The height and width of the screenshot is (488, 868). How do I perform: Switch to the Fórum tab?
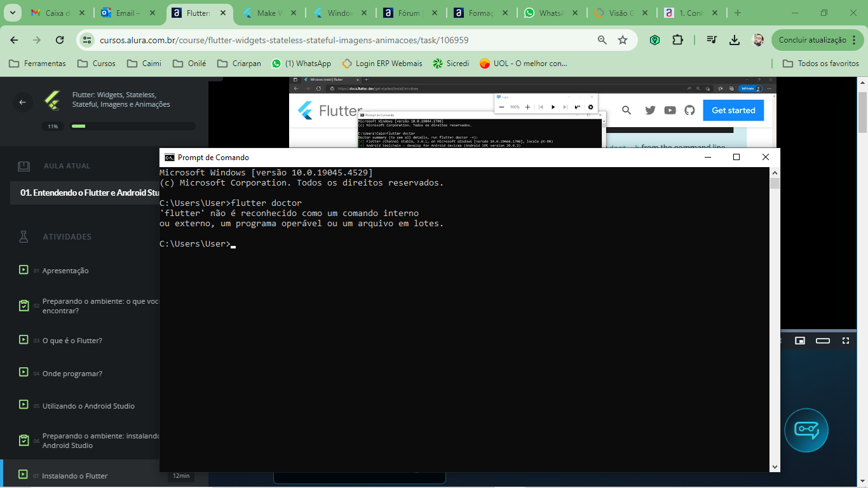(x=410, y=13)
